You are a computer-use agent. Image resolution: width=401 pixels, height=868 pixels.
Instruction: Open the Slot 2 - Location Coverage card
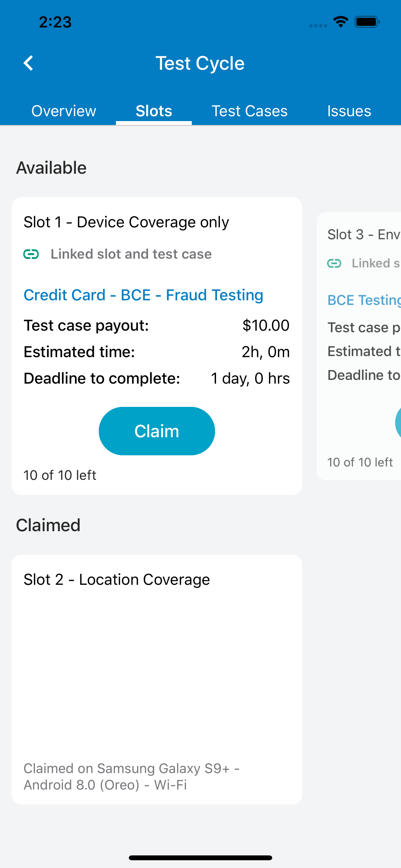[157, 679]
